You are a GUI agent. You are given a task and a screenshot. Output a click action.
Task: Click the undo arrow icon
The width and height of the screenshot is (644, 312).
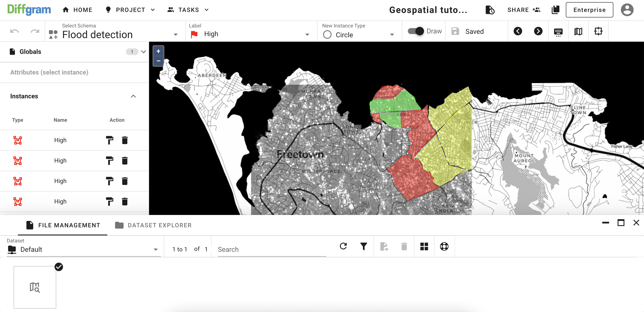coord(14,31)
